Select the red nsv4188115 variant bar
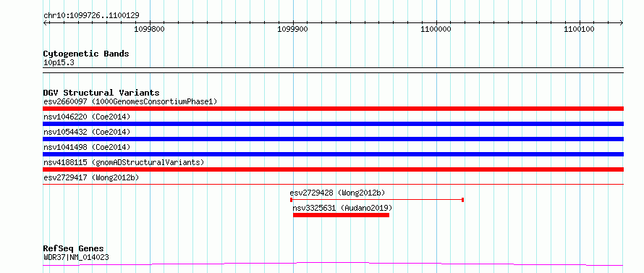Viewport: 644px width, 273px height. click(333, 169)
